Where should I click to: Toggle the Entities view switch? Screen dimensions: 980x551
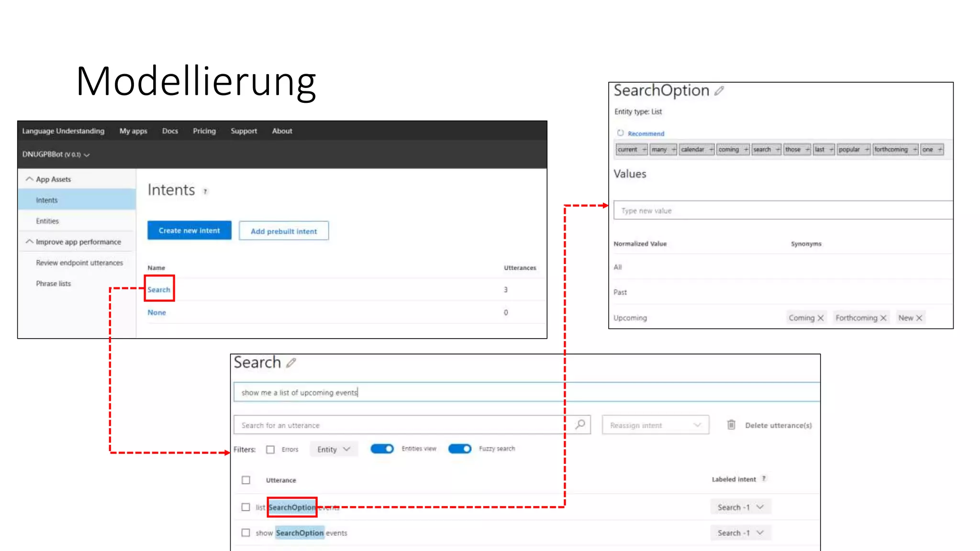click(382, 449)
